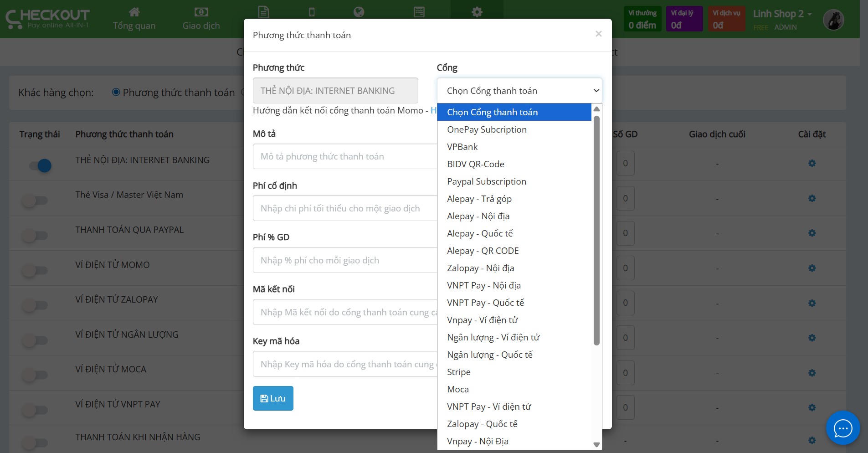Image resolution: width=868 pixels, height=453 pixels.
Task: Toggle VÍ ĐIỆN TỬ ZALOPAY switch
Action: [x=36, y=305]
